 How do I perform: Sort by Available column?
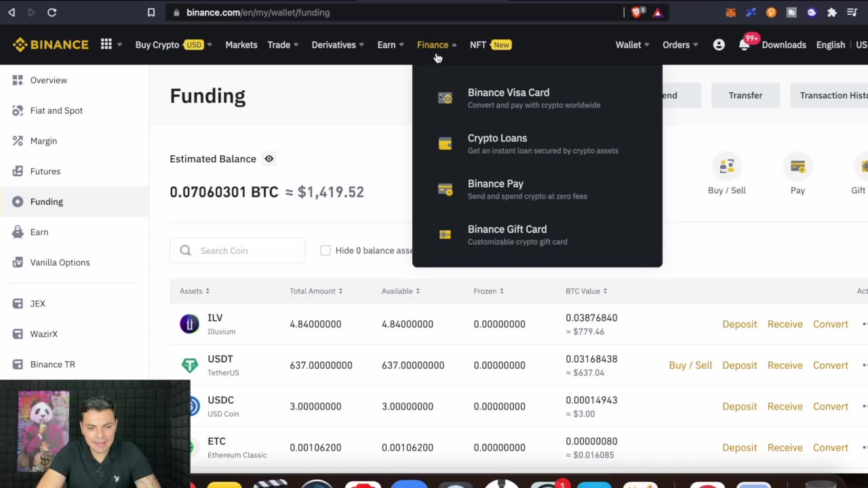401,291
